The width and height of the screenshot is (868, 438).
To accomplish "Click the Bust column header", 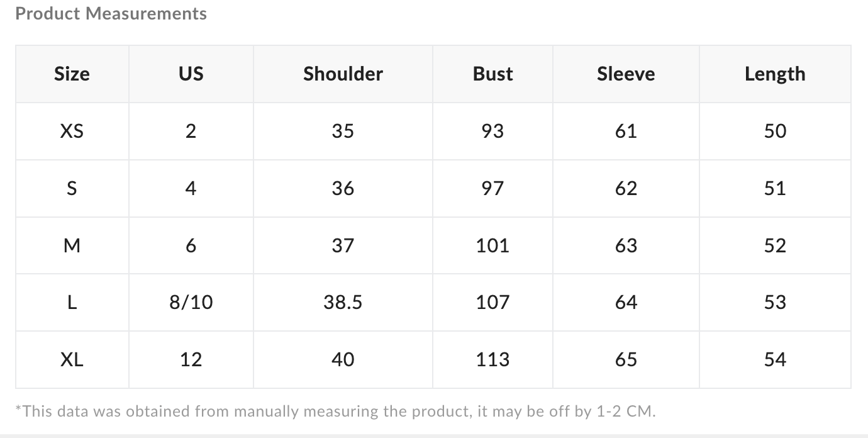I will click(x=492, y=74).
